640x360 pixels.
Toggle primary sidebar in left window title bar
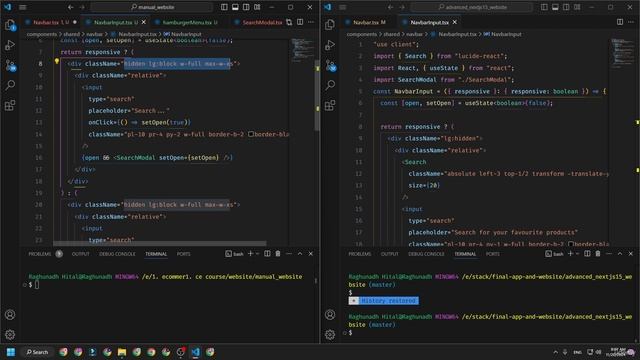pyautogui.click(x=224, y=7)
